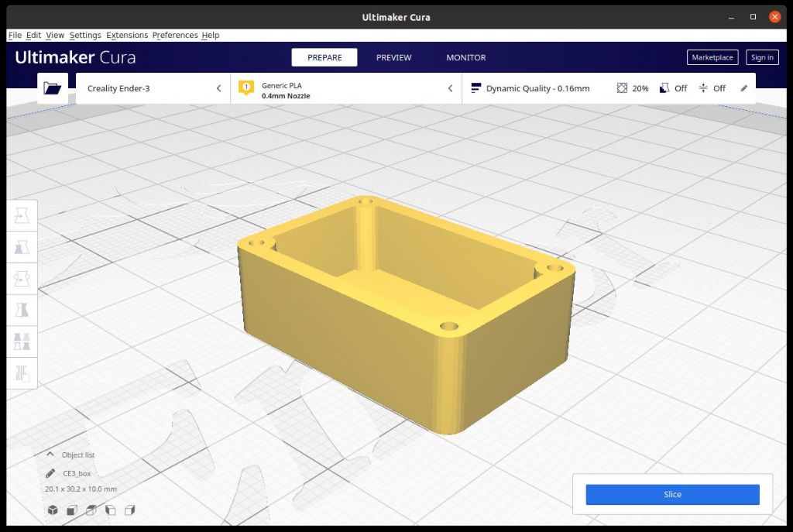Select the Support Blocker tool

[22, 372]
